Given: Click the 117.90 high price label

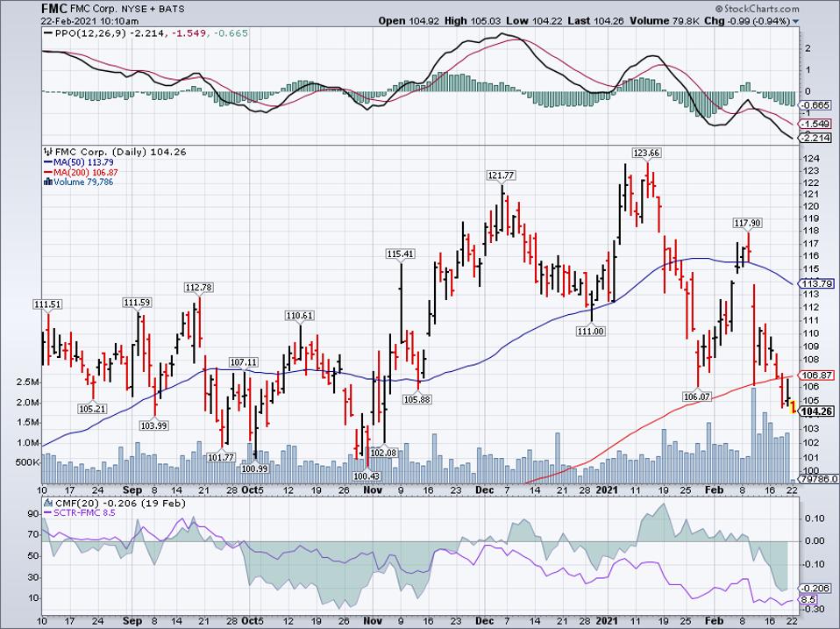Looking at the screenshot, I should (747, 223).
